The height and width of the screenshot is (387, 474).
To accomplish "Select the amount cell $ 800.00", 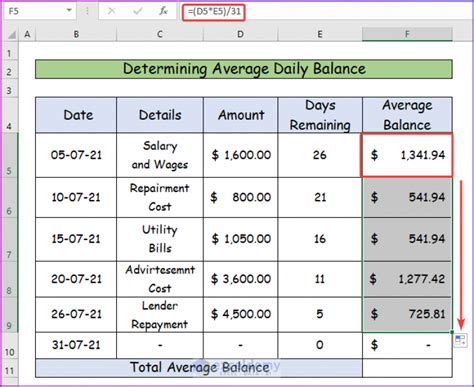I will point(240,197).
